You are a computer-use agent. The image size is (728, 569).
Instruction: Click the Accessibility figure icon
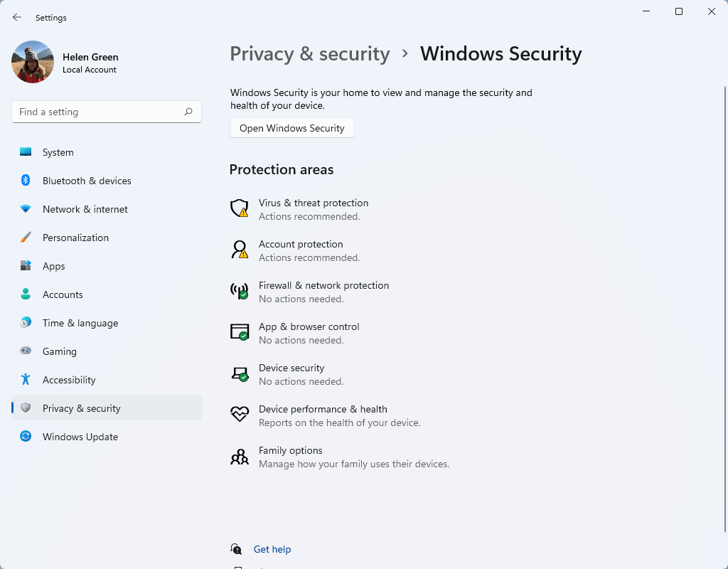[x=26, y=380]
